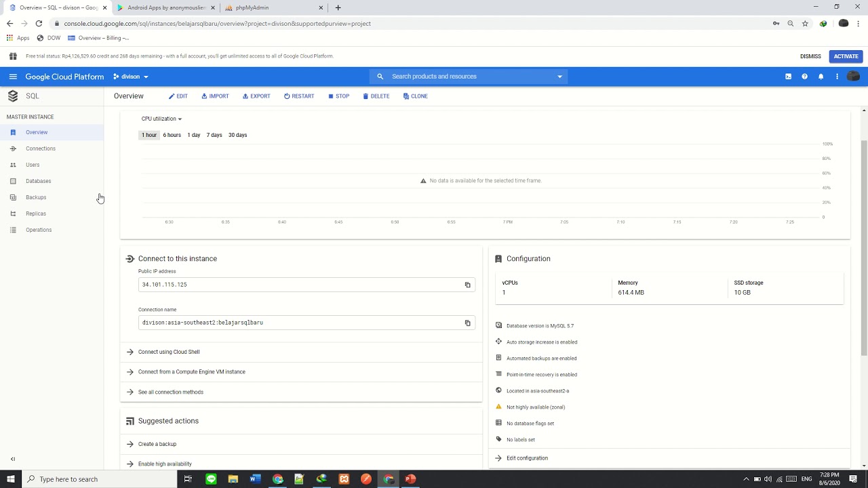Open the Windows notification center icon
Screen dimensions: 868x488
[x=854, y=479]
